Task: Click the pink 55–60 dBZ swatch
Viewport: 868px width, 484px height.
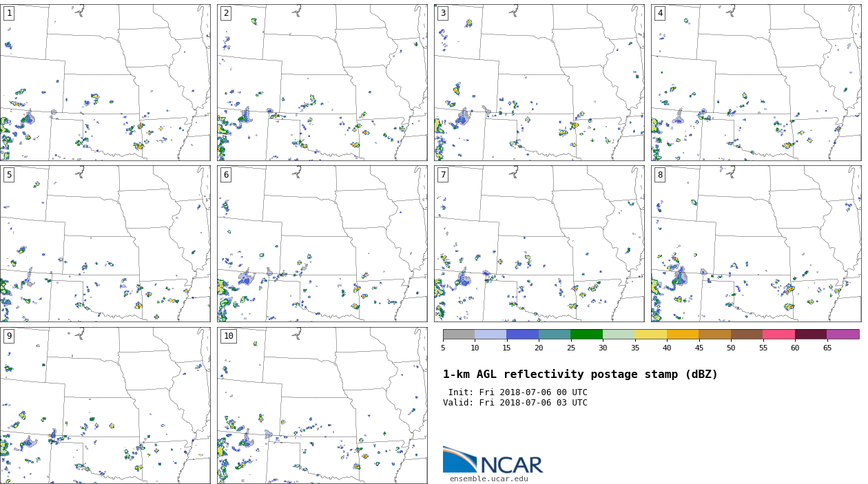Action: [778, 334]
